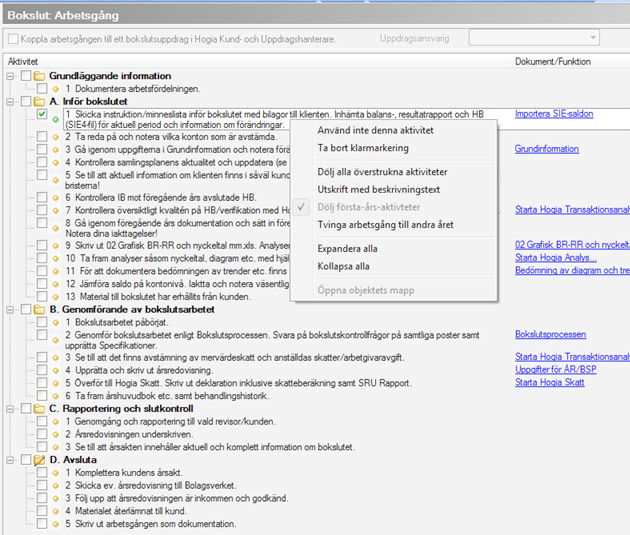Open the Starta Hogia Analys link
This screenshot has width=630, height=535.
pyautogui.click(x=556, y=257)
